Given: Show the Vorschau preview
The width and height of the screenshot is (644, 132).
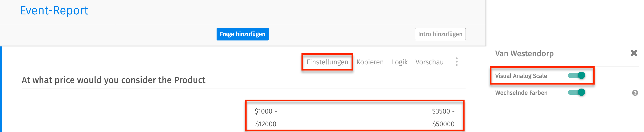Looking at the screenshot, I should [x=429, y=62].
